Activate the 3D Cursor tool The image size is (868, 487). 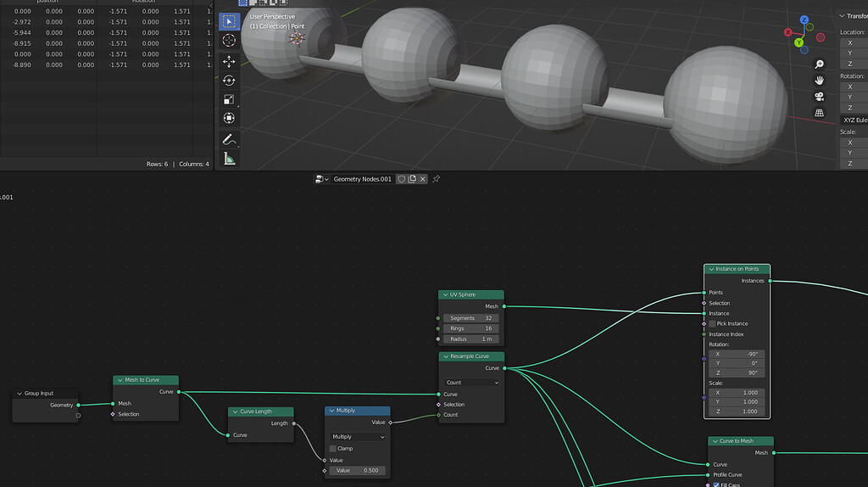tap(229, 41)
